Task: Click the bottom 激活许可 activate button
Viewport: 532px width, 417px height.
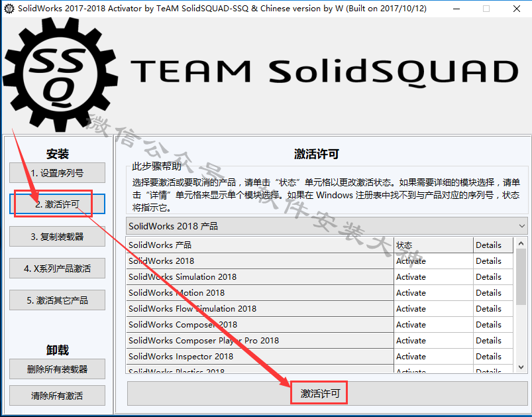Action: click(327, 393)
